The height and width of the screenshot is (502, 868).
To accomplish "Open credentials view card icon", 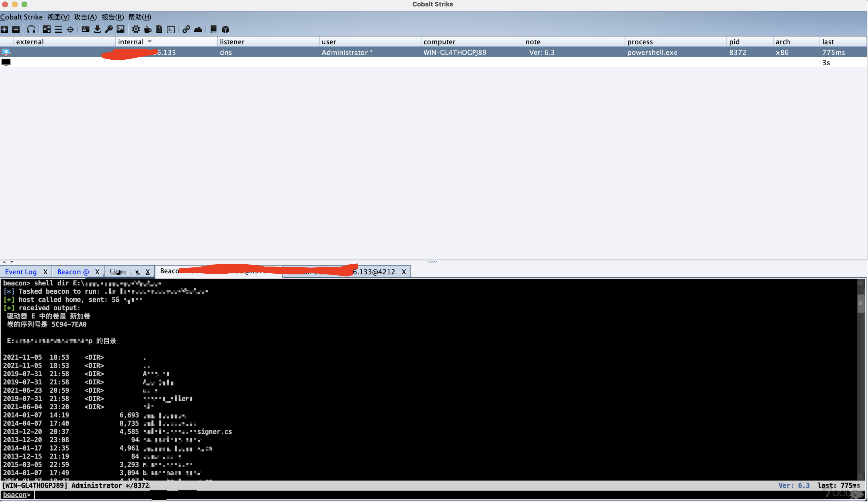I will 85,29.
